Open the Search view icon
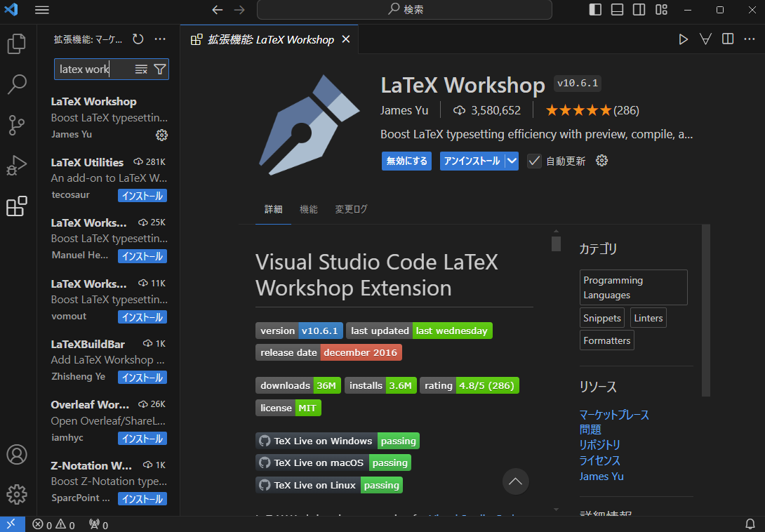Screen dimensions: 765x532 tap(17, 84)
